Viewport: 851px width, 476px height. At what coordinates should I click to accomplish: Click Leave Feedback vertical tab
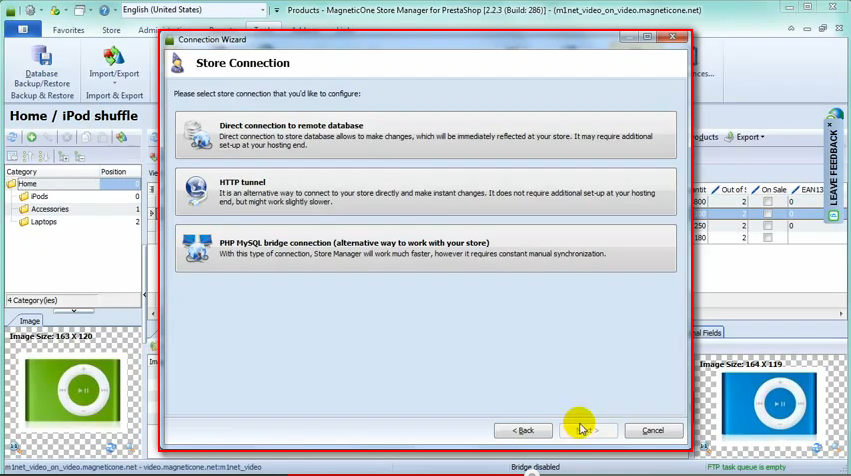tap(834, 167)
